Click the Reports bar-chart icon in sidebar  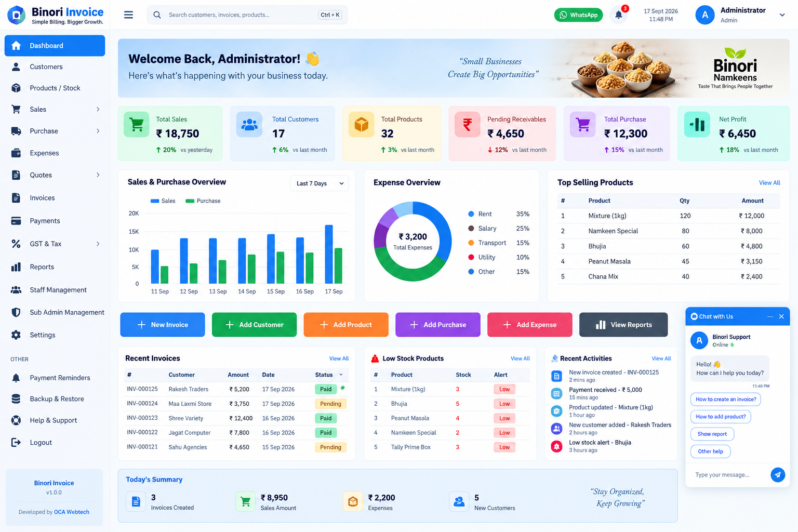[16, 267]
